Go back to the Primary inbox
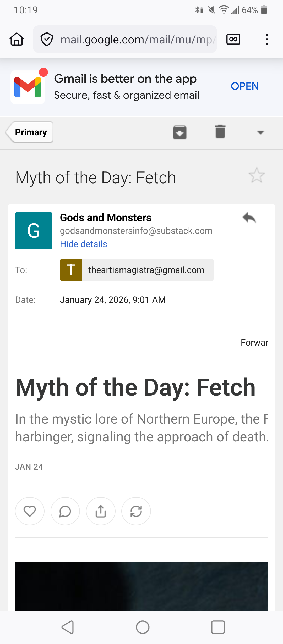283x644 pixels. click(30, 132)
